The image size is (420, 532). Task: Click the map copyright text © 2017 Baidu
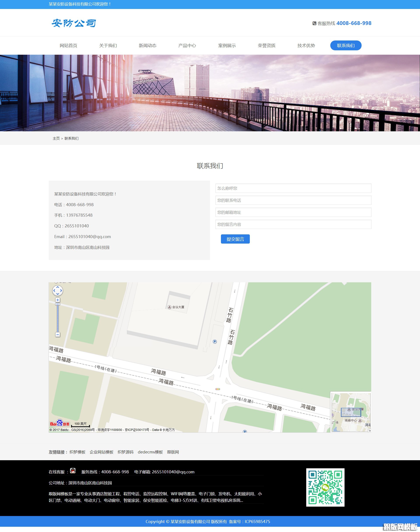(112, 430)
